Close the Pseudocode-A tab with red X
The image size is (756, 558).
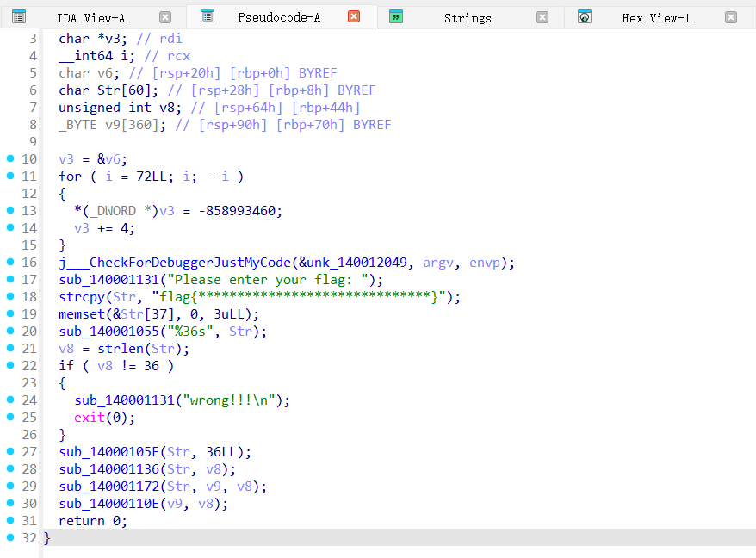click(354, 16)
